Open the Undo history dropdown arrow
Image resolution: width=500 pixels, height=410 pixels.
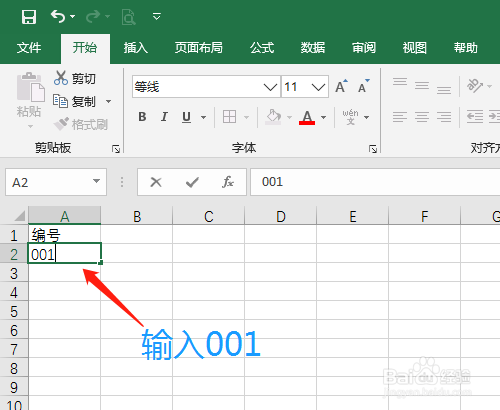[x=73, y=16]
